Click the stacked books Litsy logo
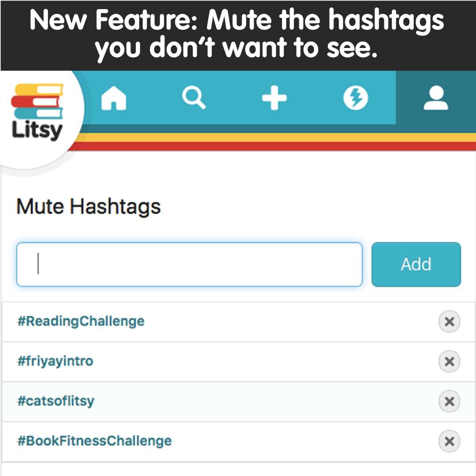 tap(37, 102)
